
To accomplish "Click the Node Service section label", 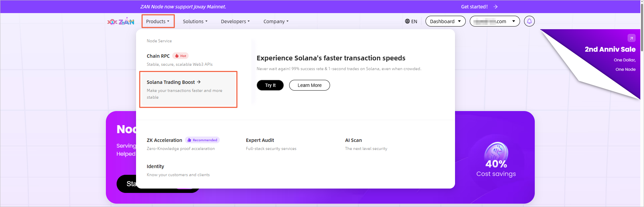I will point(159,41).
